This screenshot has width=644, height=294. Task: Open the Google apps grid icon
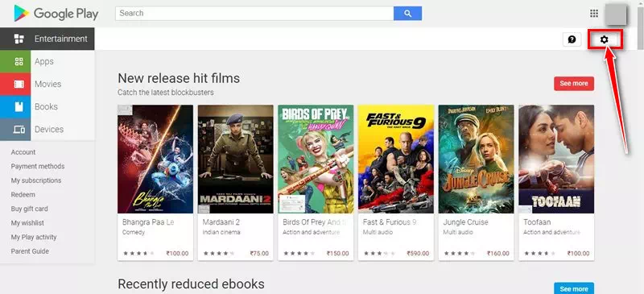pyautogui.click(x=594, y=14)
